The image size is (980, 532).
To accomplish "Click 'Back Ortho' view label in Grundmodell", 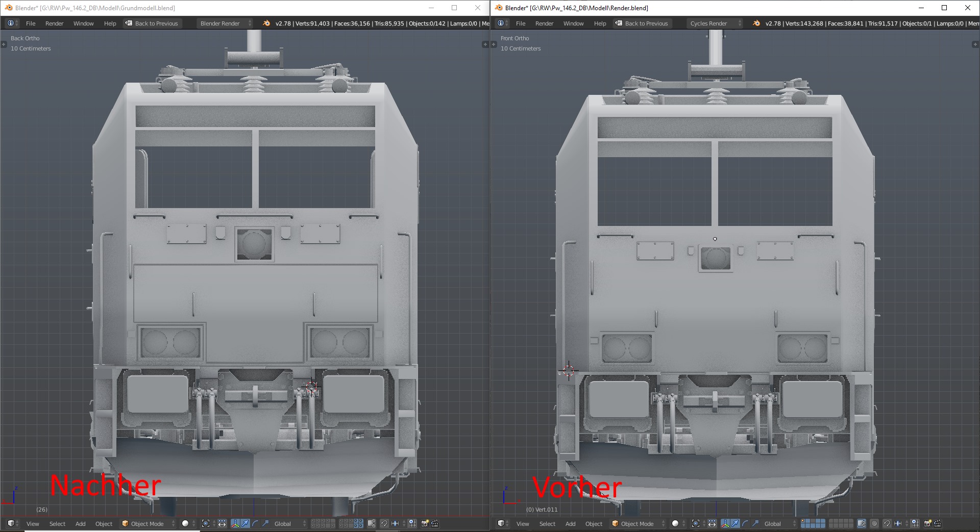I will click(x=25, y=38).
